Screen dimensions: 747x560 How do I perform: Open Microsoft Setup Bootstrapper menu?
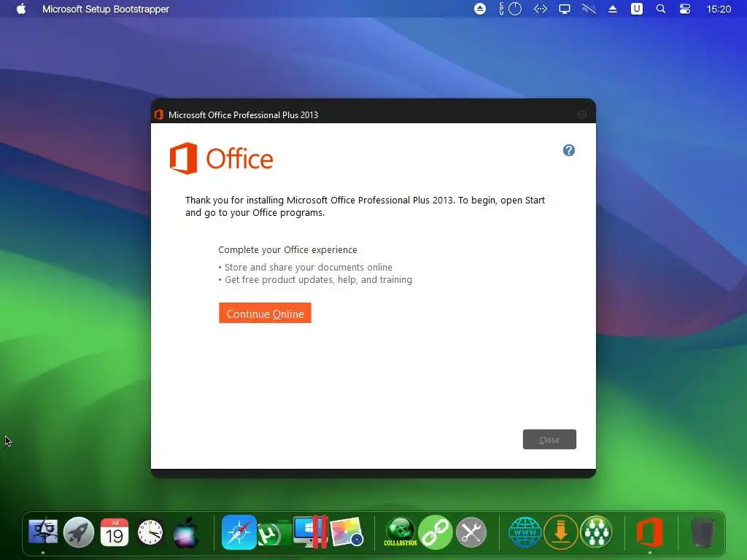tap(106, 9)
